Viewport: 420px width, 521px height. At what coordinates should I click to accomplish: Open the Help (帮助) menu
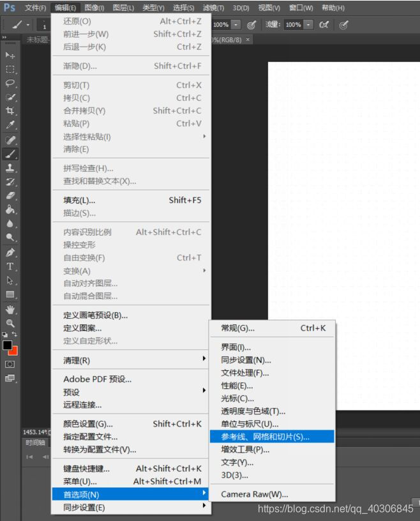pos(333,8)
